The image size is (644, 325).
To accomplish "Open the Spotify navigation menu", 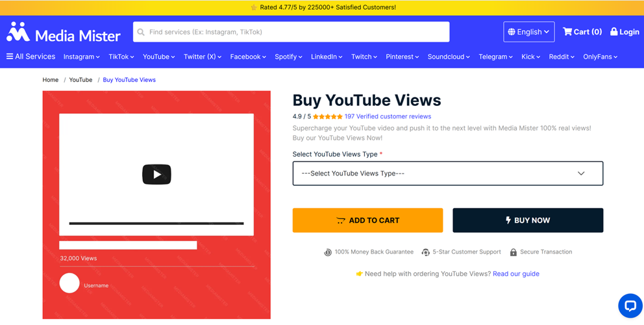I will [288, 57].
